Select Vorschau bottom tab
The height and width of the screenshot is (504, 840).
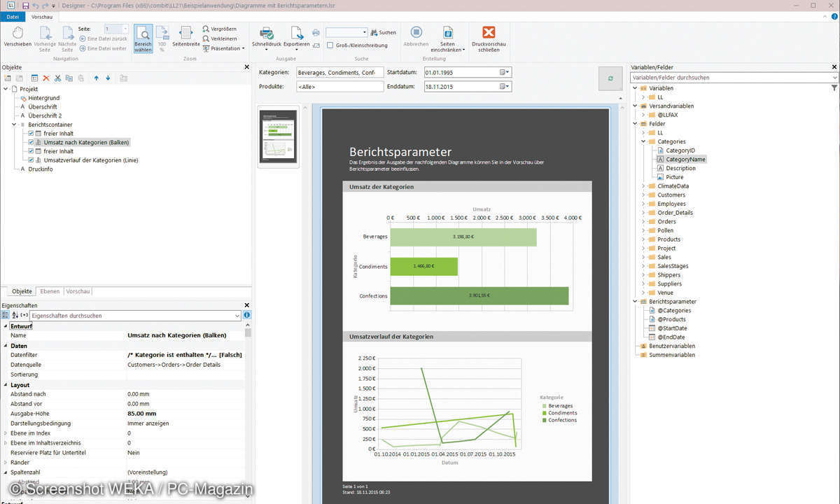tap(78, 291)
